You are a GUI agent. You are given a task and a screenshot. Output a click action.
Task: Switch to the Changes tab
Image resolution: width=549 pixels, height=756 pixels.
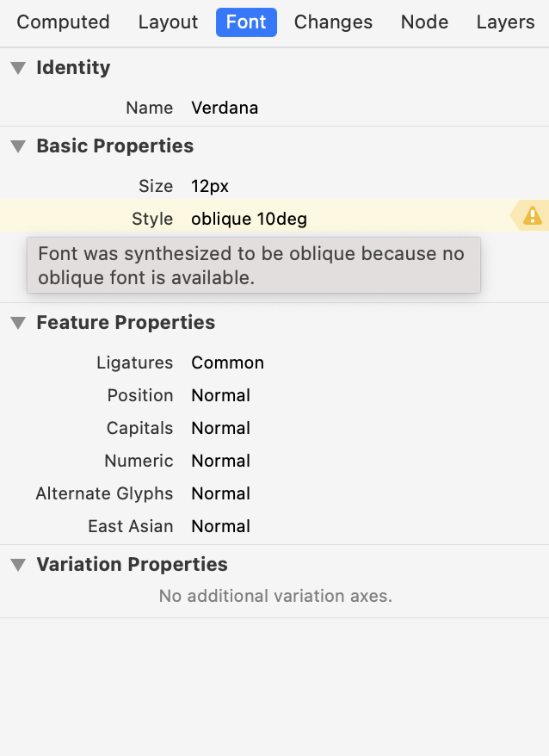(x=333, y=22)
